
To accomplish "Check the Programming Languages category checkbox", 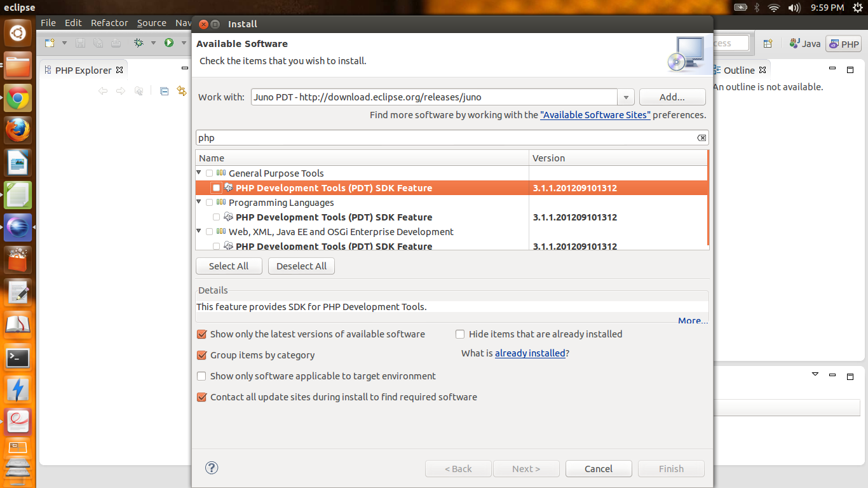I will coord(209,203).
